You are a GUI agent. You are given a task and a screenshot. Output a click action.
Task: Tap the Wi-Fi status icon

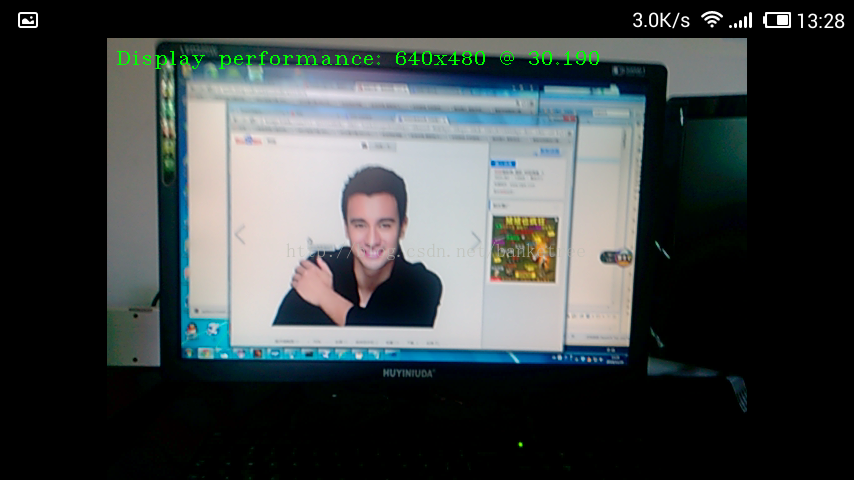(711, 20)
